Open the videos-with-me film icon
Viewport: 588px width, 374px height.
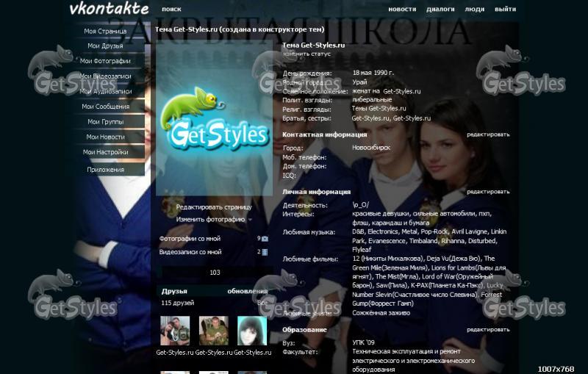265,252
